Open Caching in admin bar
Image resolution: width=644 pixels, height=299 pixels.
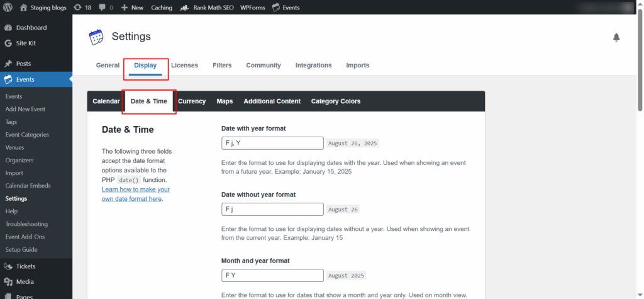click(x=162, y=8)
